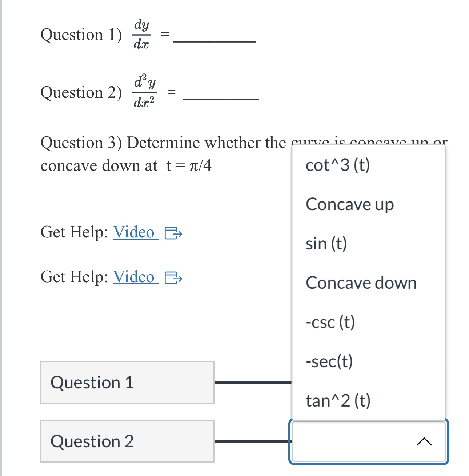
Task: Click the connector line from Question 1
Action: (253, 382)
